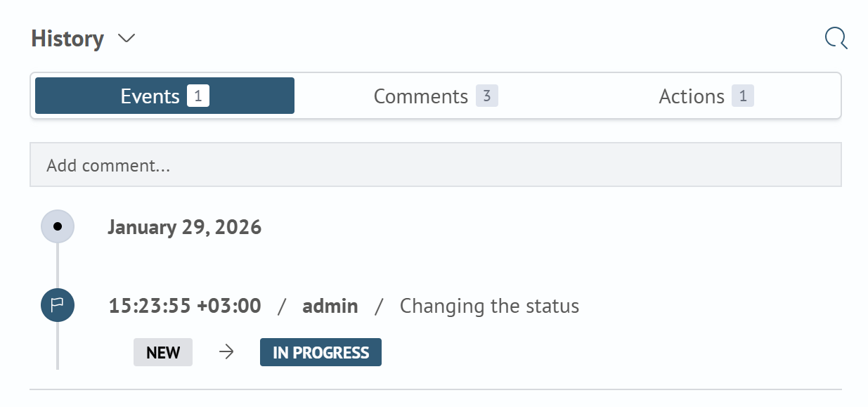This screenshot has height=407, width=868.
Task: Click the Actions counter badge showing 1
Action: click(744, 95)
